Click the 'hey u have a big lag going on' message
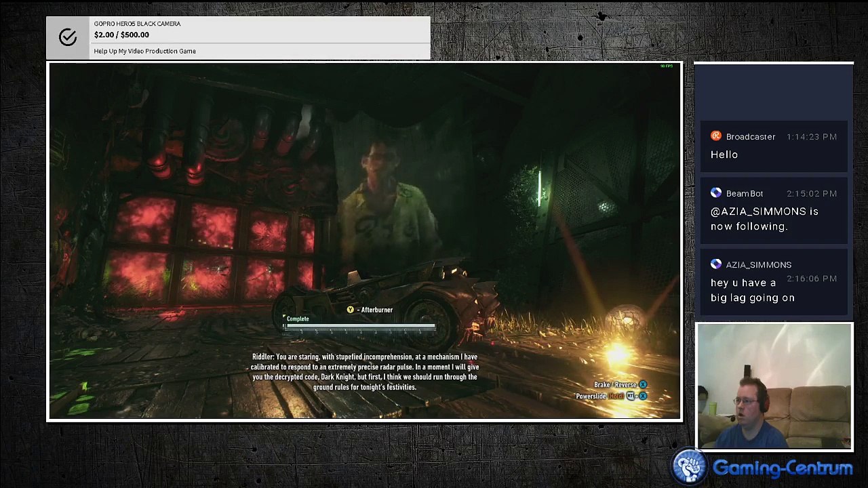The image size is (868, 488). [x=752, y=290]
